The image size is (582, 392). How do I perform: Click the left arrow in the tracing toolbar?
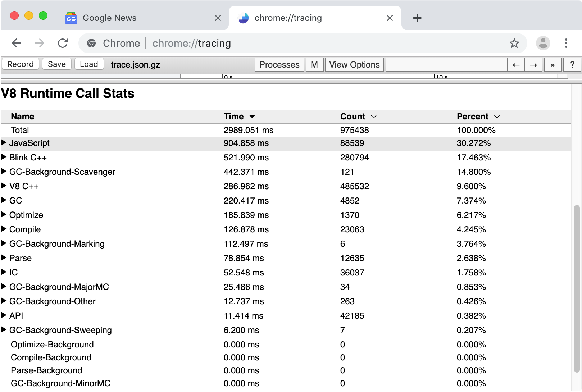pos(516,65)
